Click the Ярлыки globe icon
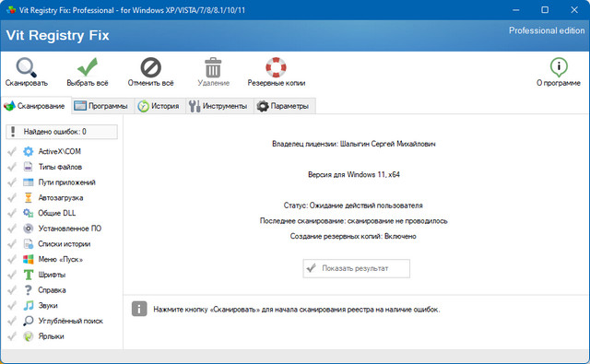 pyautogui.click(x=29, y=336)
